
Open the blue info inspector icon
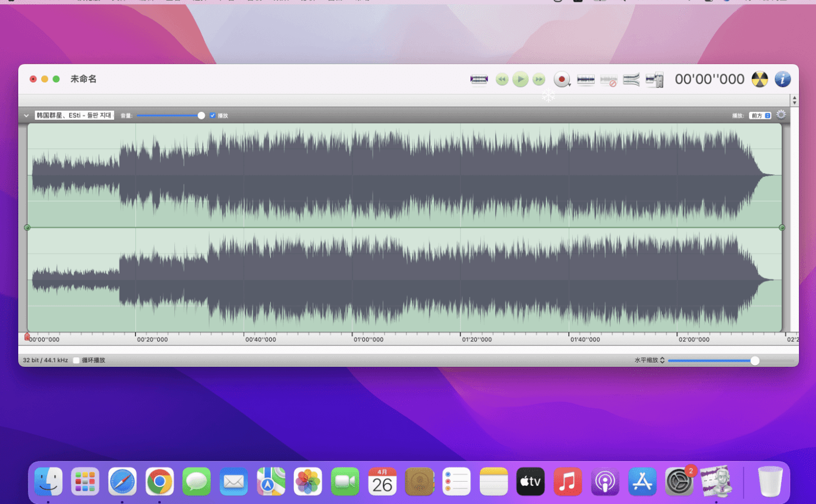click(782, 79)
